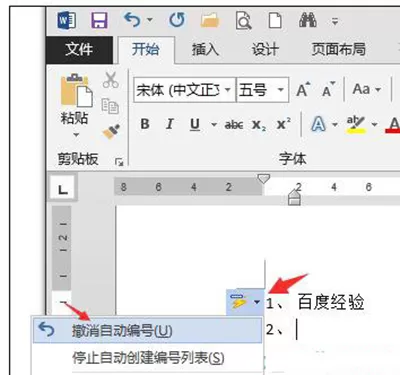Screen dimensions: 400x375
Task: Open a file using the folder icon
Action: (x=210, y=20)
